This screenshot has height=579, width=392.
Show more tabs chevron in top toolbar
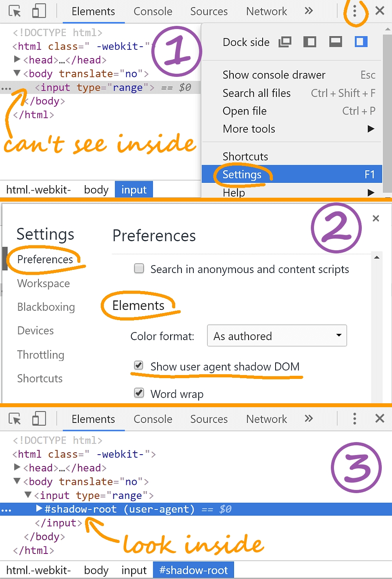[309, 11]
